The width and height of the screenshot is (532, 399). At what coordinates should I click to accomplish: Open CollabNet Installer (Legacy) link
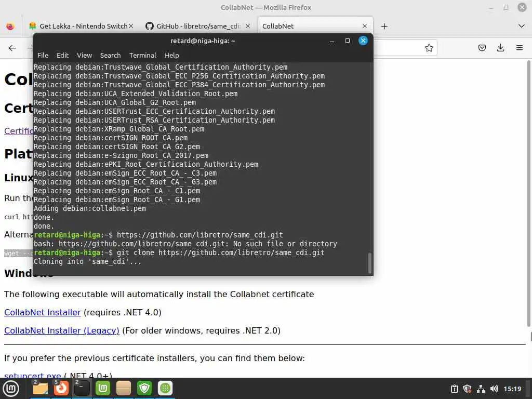point(62,331)
